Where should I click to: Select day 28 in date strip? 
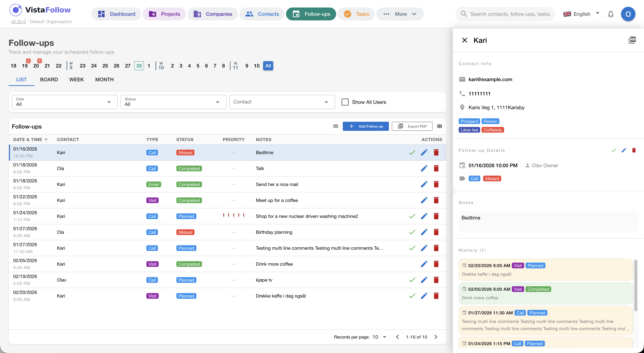click(x=139, y=66)
